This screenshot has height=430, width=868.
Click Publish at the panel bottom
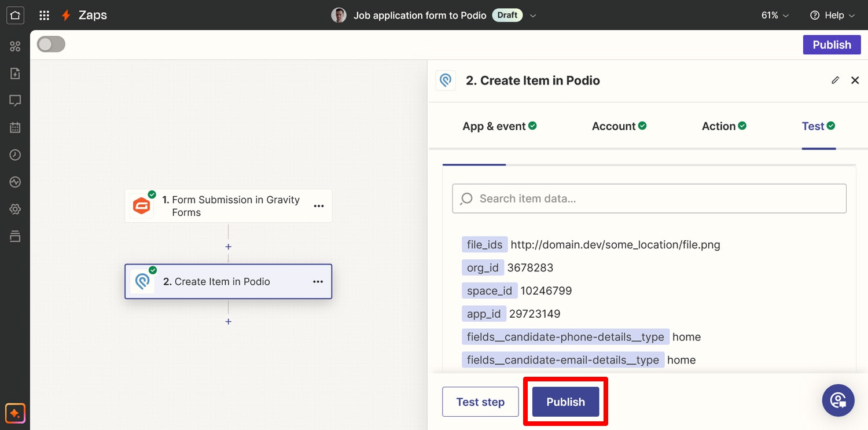tap(565, 402)
